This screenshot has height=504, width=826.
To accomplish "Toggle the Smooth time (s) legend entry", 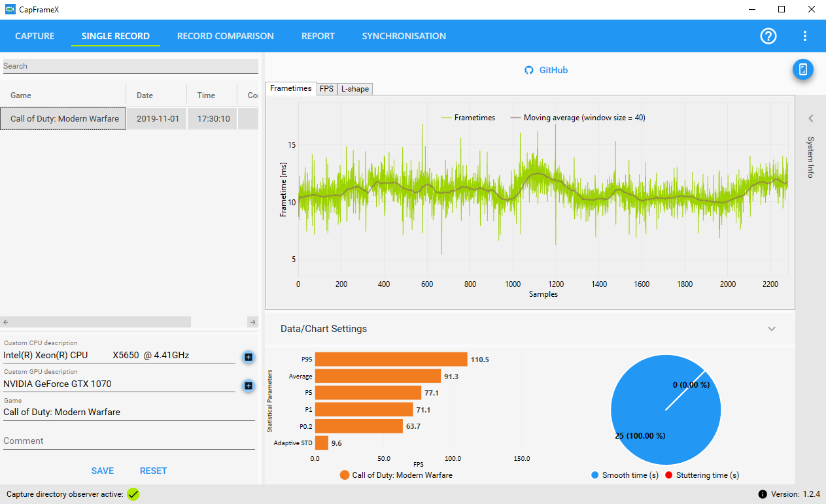I will [624, 475].
